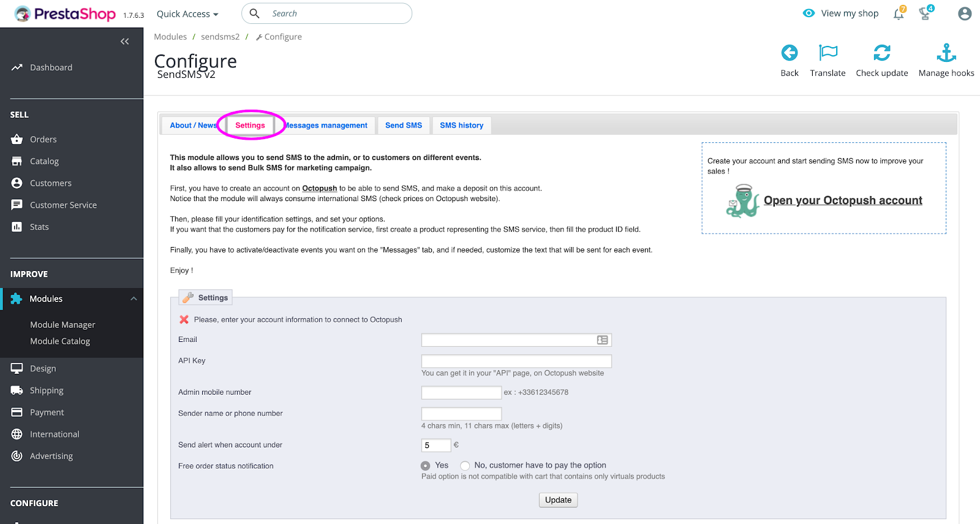
Task: Collapse the Modules submenu chevron
Action: click(134, 298)
